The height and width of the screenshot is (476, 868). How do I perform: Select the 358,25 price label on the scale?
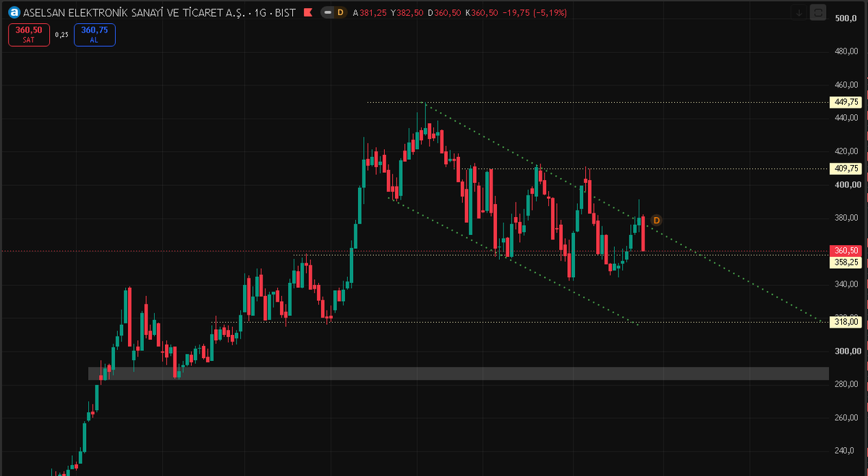point(845,263)
